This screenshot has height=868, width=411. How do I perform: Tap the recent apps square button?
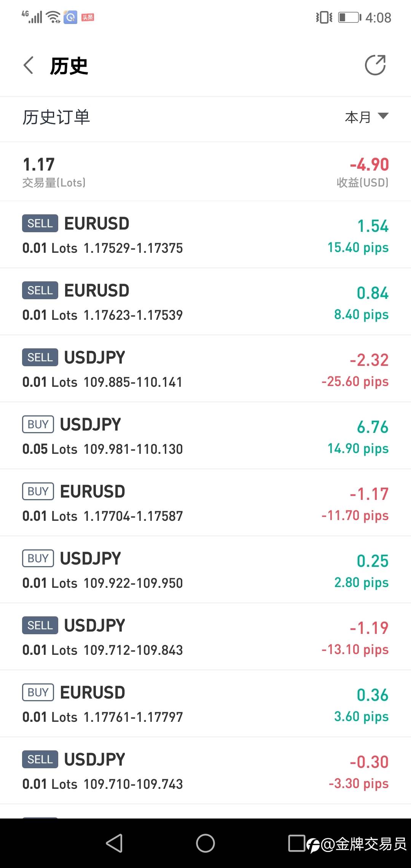[x=296, y=843]
